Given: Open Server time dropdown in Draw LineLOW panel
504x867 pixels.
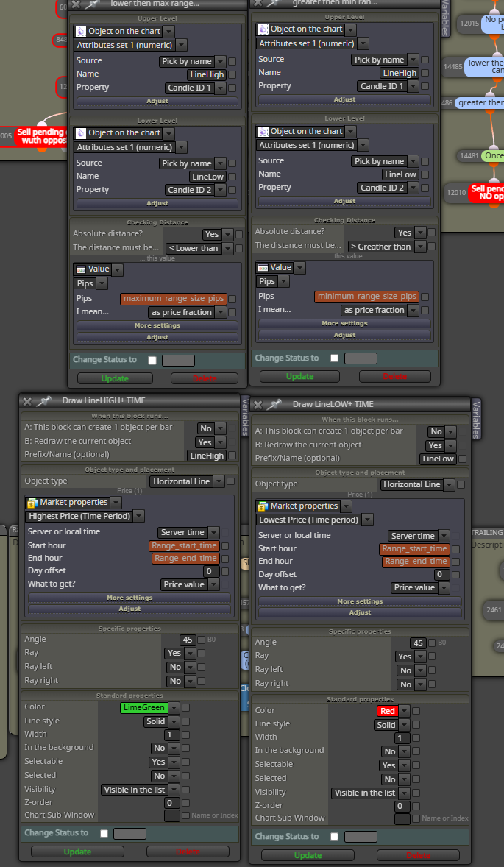Looking at the screenshot, I should (419, 536).
